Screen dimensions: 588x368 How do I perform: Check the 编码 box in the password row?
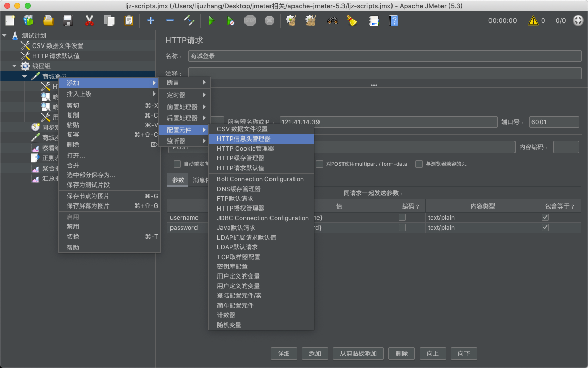(x=402, y=227)
